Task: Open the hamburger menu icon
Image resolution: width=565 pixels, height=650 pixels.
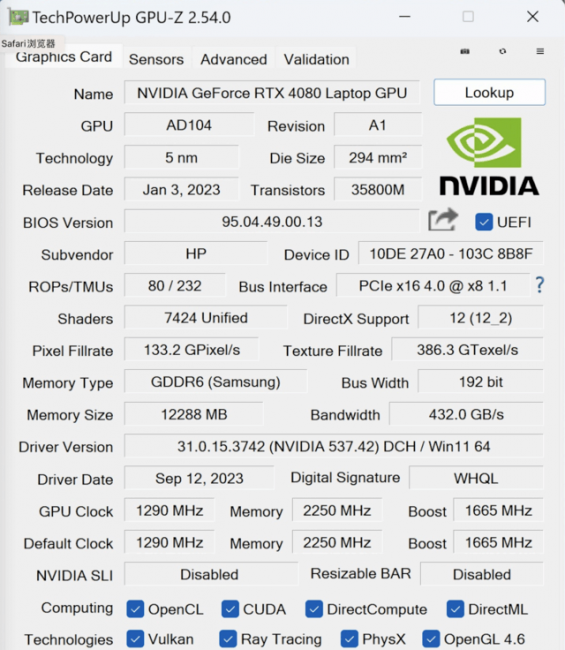Action: (540, 51)
